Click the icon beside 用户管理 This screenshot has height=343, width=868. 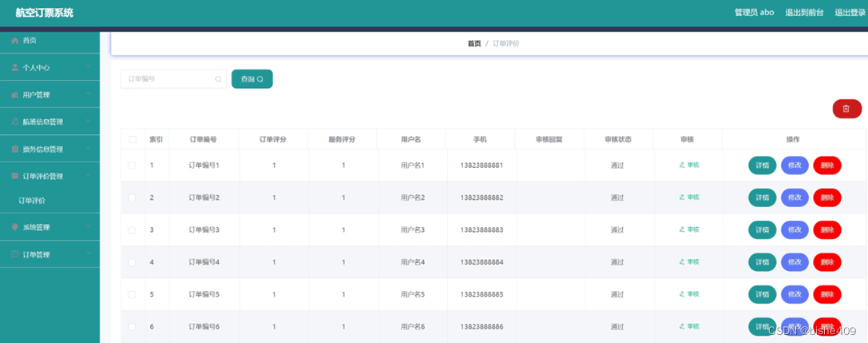tap(15, 95)
